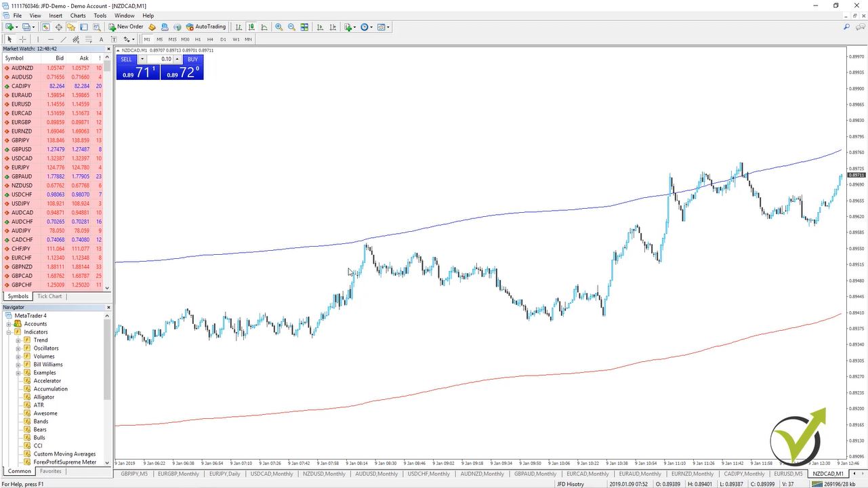This screenshot has width=868, height=488.
Task: Select the Alligator indicator in Navigator
Action: [43, 396]
